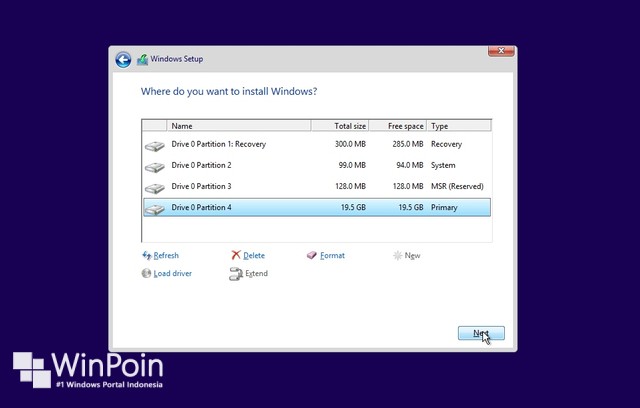Go back with the blue arrow button
The image size is (640, 408).
click(x=123, y=60)
